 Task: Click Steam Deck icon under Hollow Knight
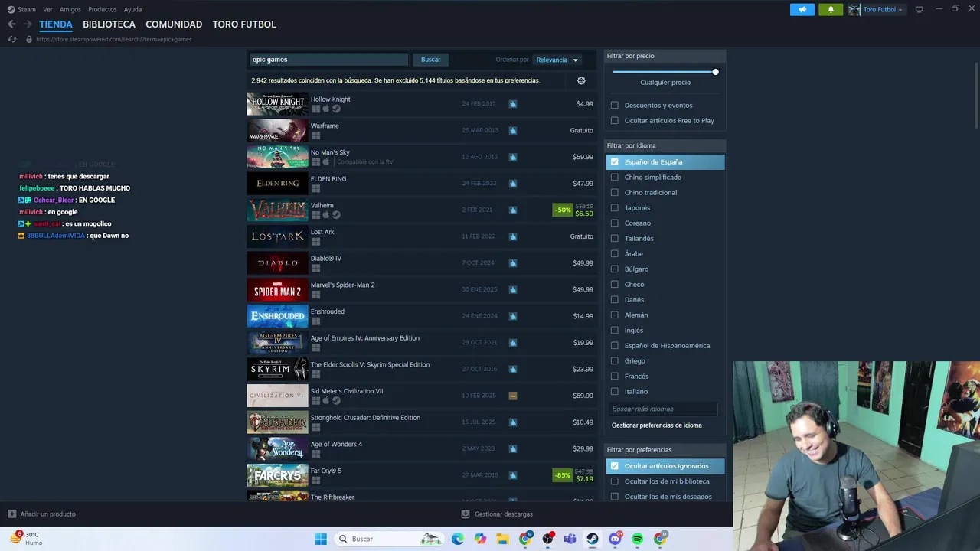click(x=336, y=109)
